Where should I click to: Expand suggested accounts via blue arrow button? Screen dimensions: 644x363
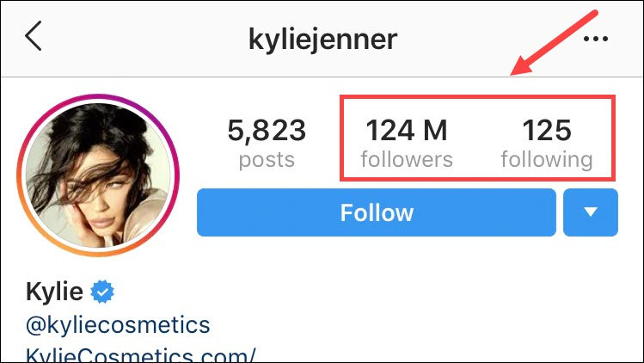click(591, 212)
